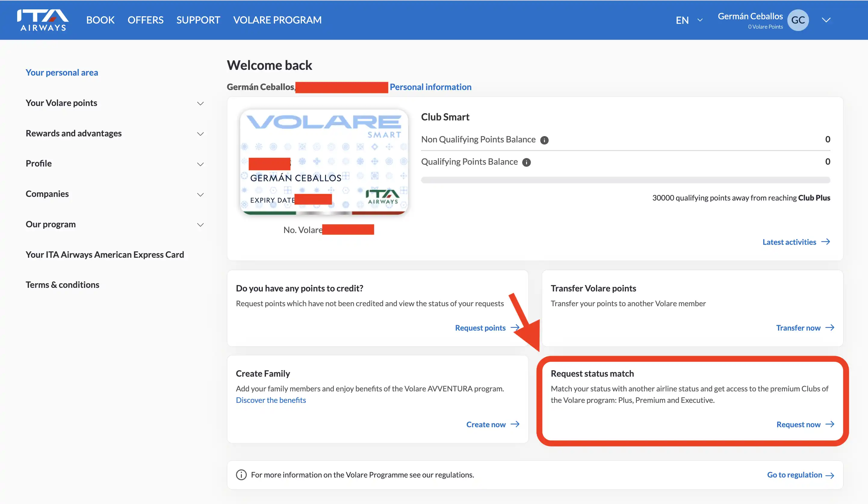
Task: Show info for Qualifying Points Balance
Action: pyautogui.click(x=526, y=162)
